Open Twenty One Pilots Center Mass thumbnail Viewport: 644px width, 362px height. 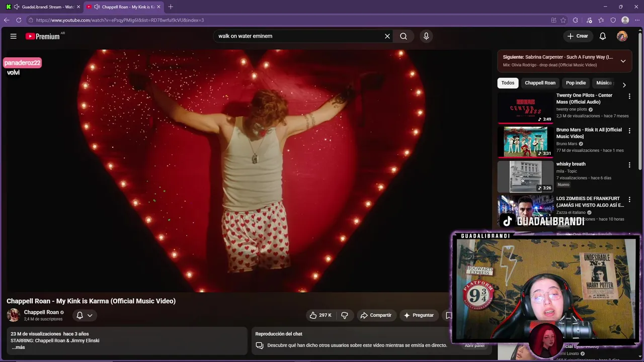tap(525, 108)
